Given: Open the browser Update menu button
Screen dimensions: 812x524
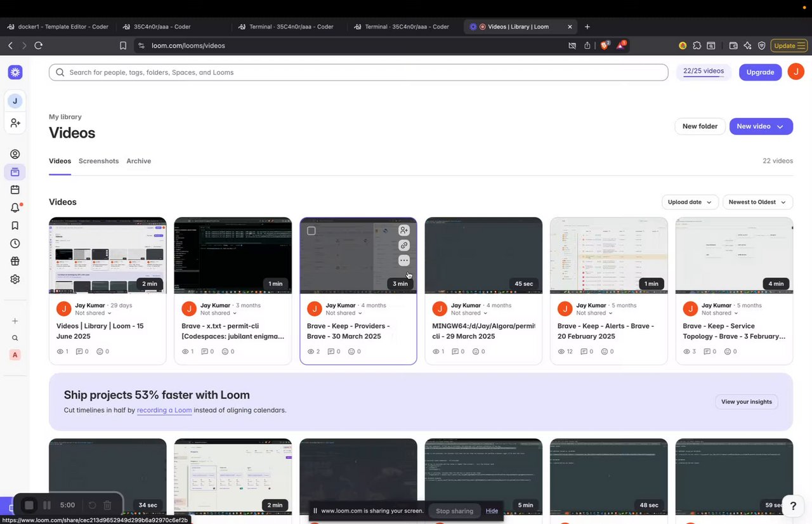Looking at the screenshot, I should point(790,46).
